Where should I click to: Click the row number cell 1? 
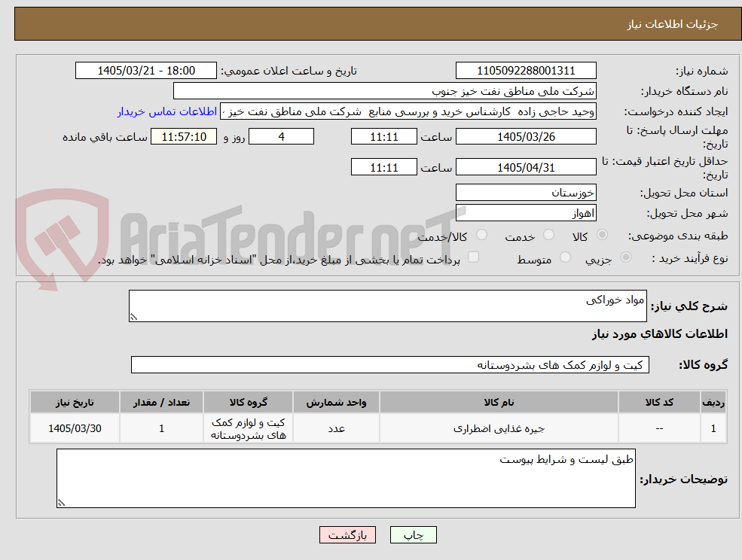click(x=713, y=428)
